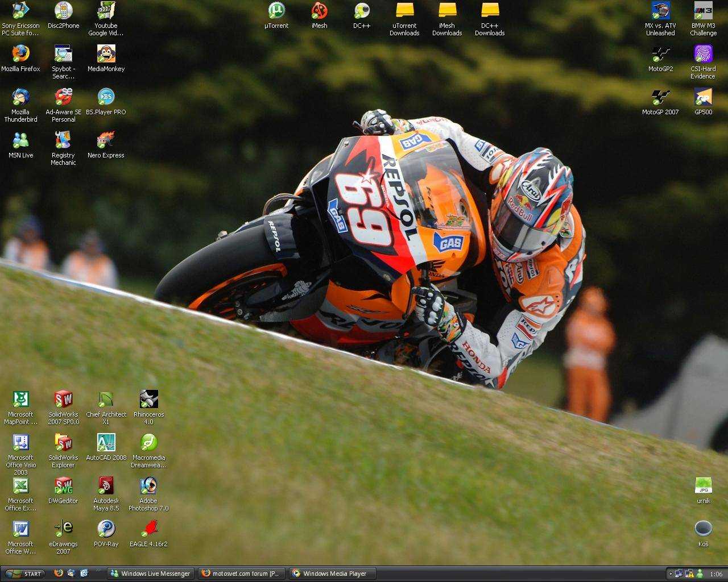Select the GP500 game icon

703,102
